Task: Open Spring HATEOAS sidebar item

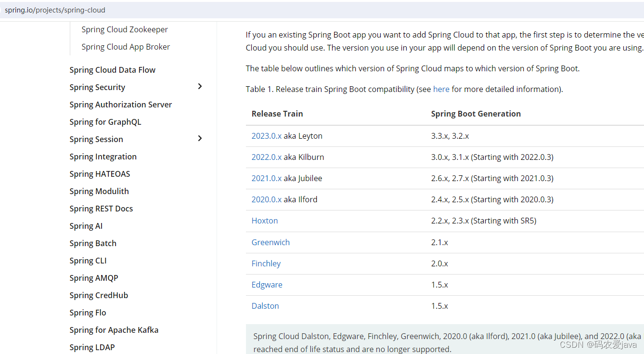Action: (x=100, y=174)
